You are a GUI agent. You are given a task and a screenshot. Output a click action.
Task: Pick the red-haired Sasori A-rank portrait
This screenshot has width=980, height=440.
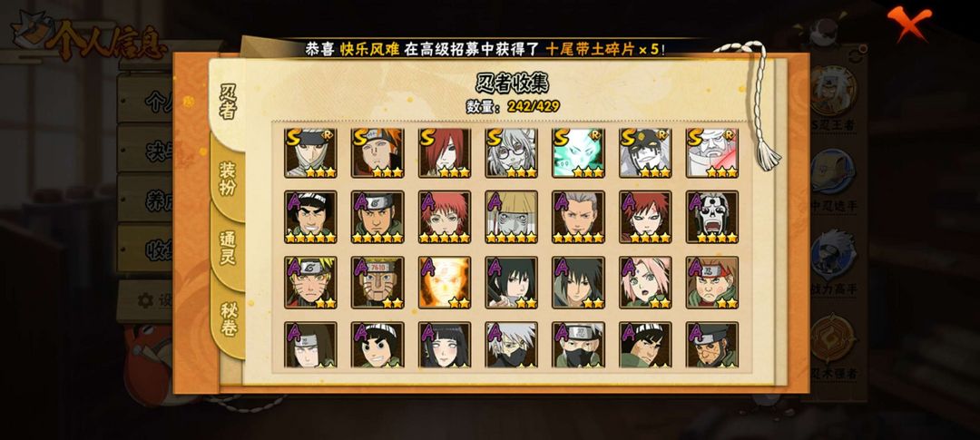click(x=445, y=217)
